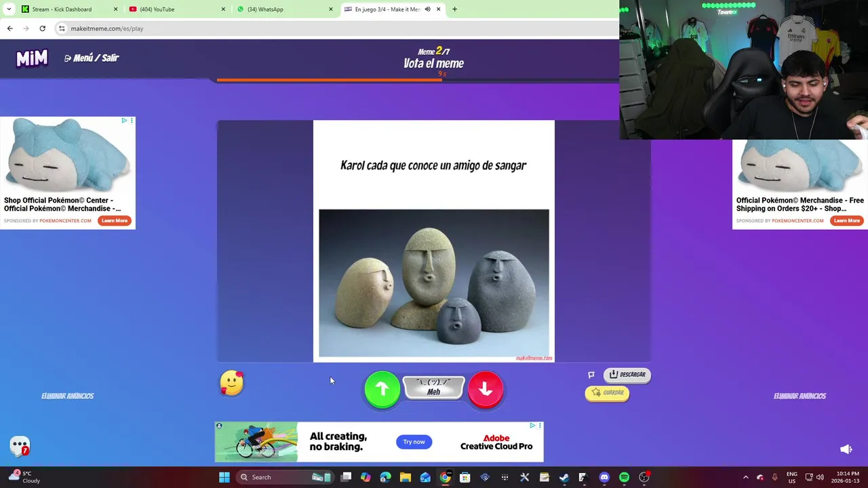Downvote the meme with the red arrow
The height and width of the screenshot is (488, 868).
coord(486,389)
